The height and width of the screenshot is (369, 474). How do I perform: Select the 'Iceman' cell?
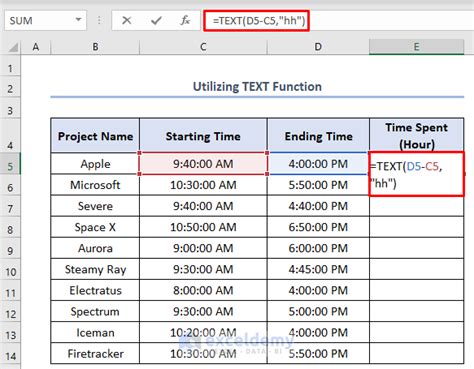(95, 333)
